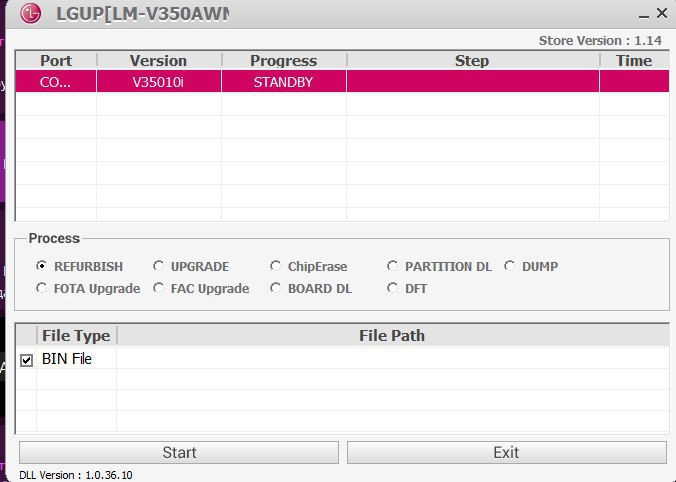
Task: Close the LGUP window
Action: coord(662,13)
